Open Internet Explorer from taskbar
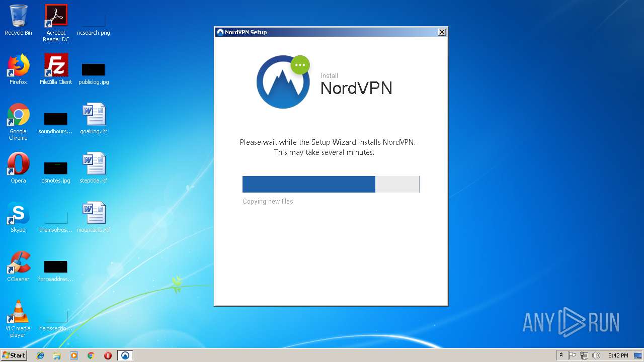 [x=40, y=355]
